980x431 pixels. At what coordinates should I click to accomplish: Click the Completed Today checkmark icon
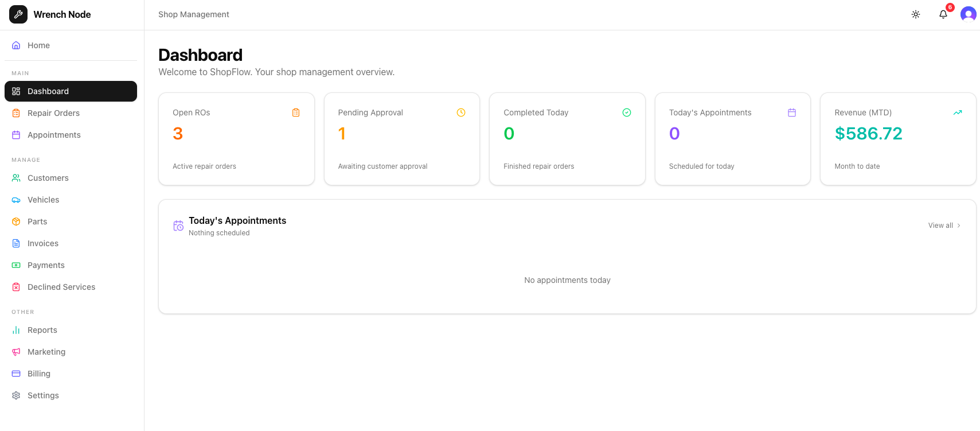(626, 112)
